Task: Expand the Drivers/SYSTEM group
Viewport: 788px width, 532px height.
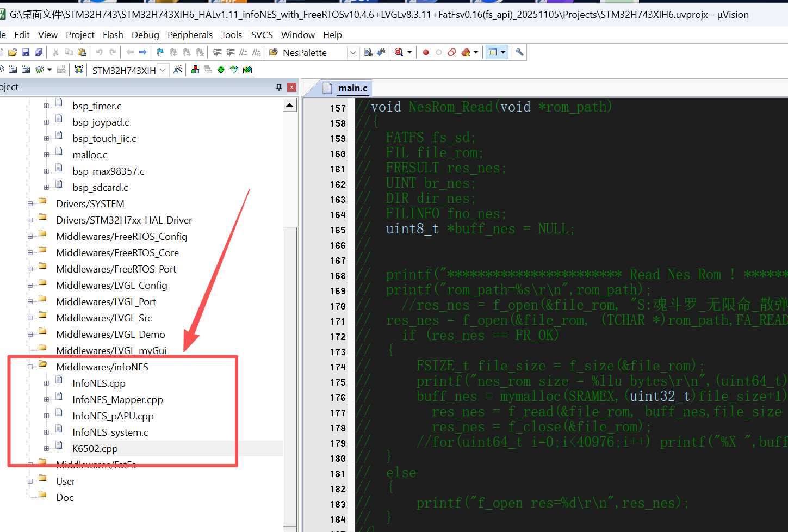Action: [30, 204]
